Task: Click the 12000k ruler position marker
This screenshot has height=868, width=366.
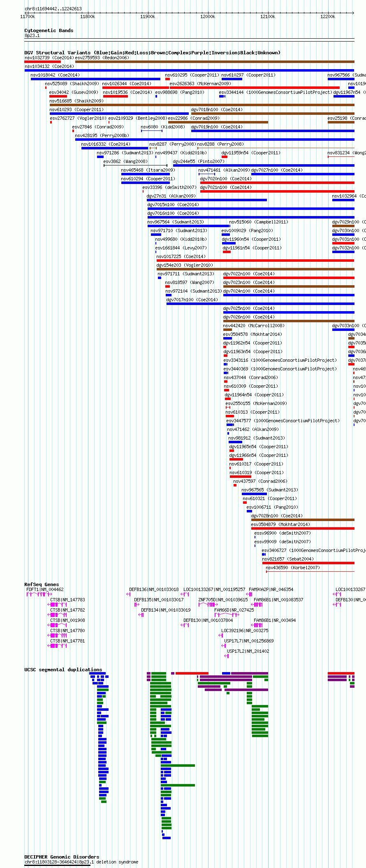Action: coord(208,16)
